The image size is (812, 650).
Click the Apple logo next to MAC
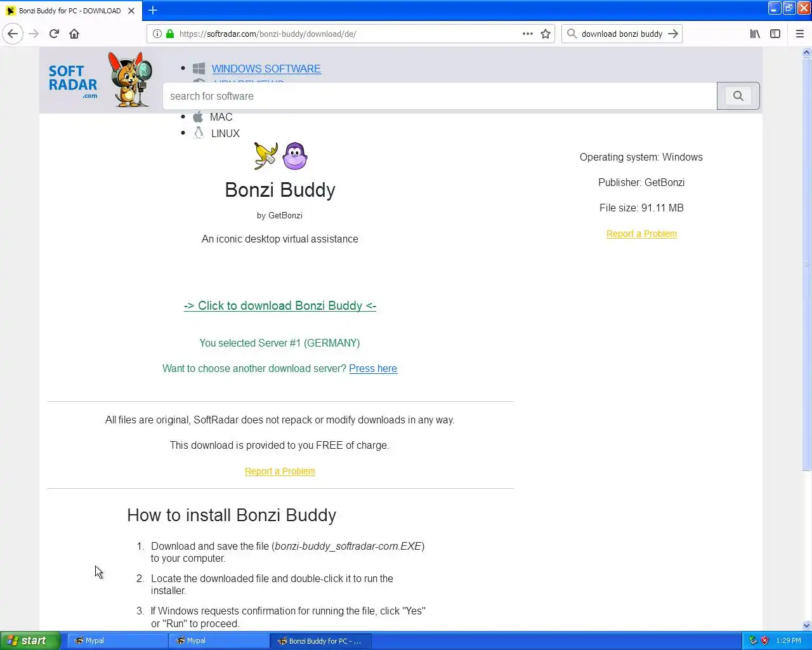click(198, 117)
